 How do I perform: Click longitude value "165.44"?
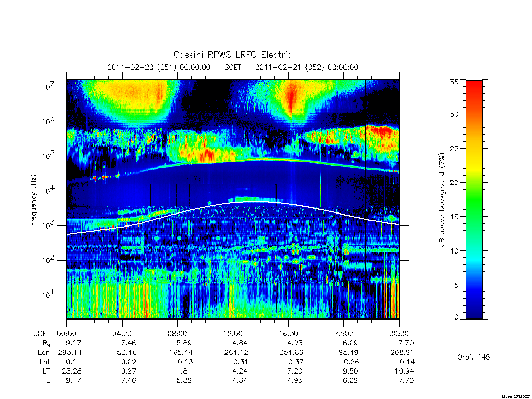point(181,353)
